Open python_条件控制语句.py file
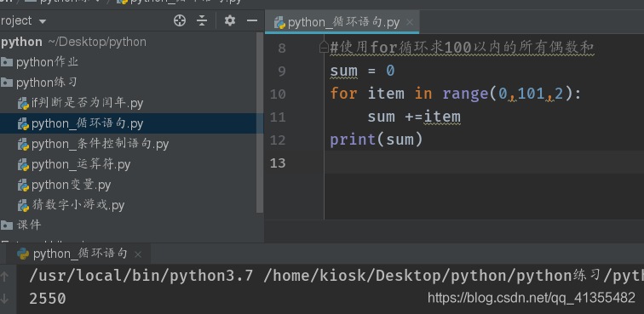 [x=100, y=144]
